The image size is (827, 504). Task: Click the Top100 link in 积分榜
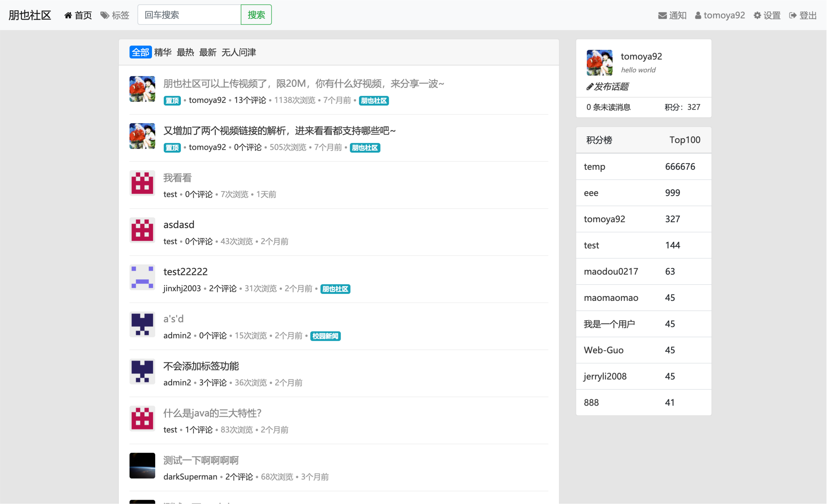684,140
